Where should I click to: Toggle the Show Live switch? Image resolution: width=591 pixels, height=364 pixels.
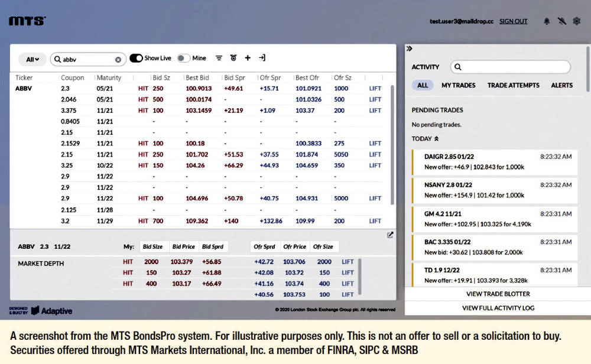136,58
